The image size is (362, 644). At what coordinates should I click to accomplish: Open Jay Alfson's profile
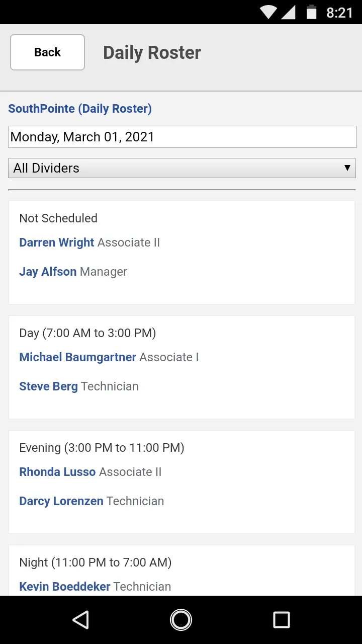[x=48, y=272]
